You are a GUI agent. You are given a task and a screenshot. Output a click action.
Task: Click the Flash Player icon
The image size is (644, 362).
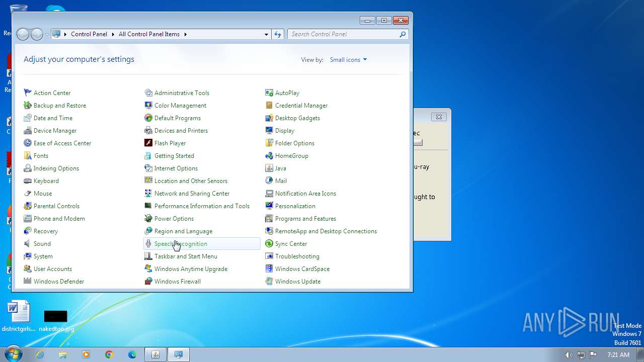[x=148, y=143]
